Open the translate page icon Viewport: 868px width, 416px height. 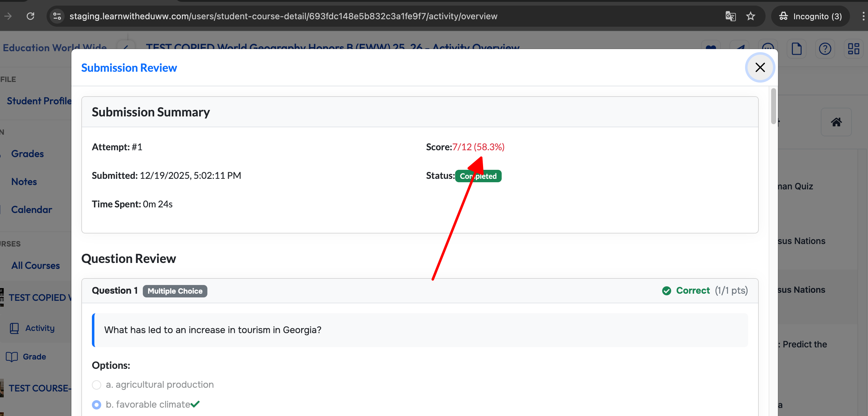tap(730, 16)
